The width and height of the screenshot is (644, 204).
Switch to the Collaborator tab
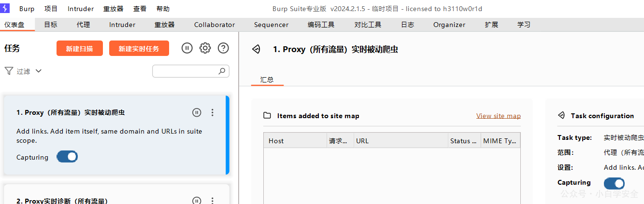(215, 25)
